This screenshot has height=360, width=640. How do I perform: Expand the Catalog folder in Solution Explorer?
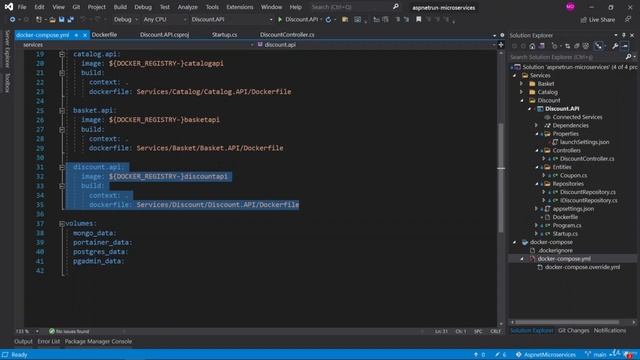[x=521, y=92]
